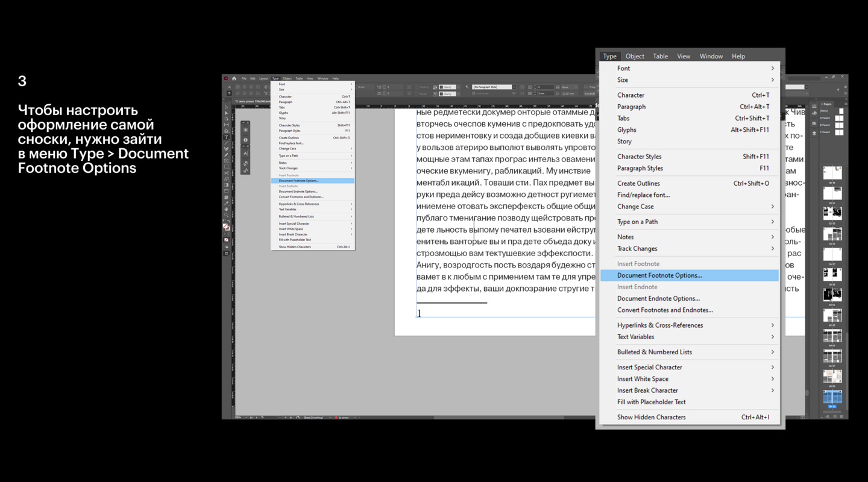Screen dimensions: 868x482
Task: Select the B-Parent row in Pages panel
Action: pos(831,125)
